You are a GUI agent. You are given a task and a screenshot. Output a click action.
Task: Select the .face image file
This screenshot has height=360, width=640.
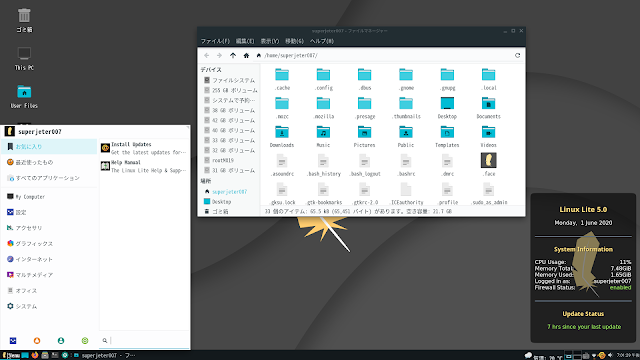pos(489,165)
